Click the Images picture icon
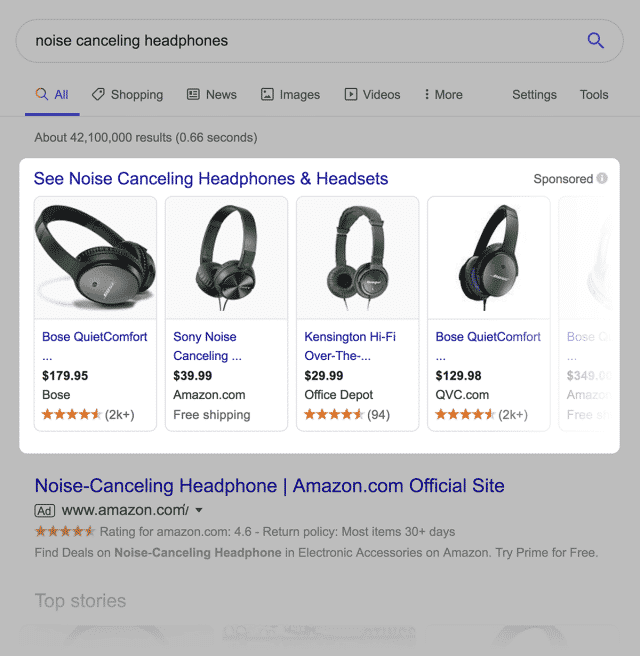 coord(267,94)
